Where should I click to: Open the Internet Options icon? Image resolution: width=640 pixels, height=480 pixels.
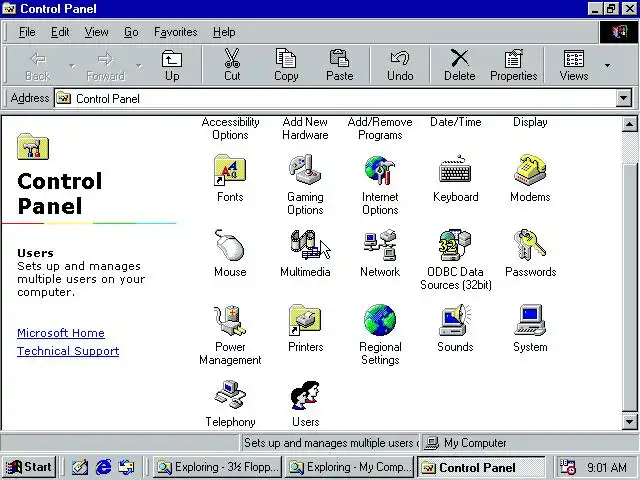point(380,170)
